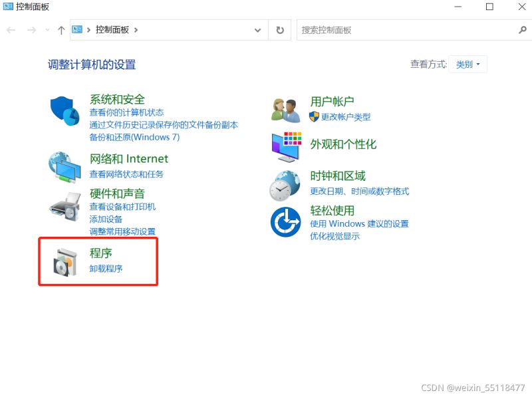Screen dimensions: 532x397
Task: Open the Network and Internet globe icon
Action: pos(65,168)
